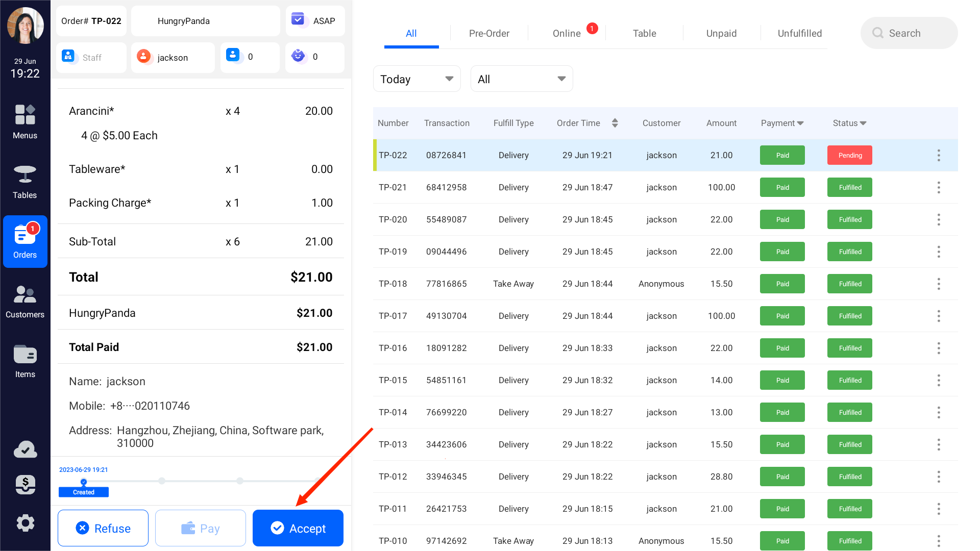Open the Customers section in sidebar
Image resolution: width=980 pixels, height=551 pixels.
(x=25, y=301)
